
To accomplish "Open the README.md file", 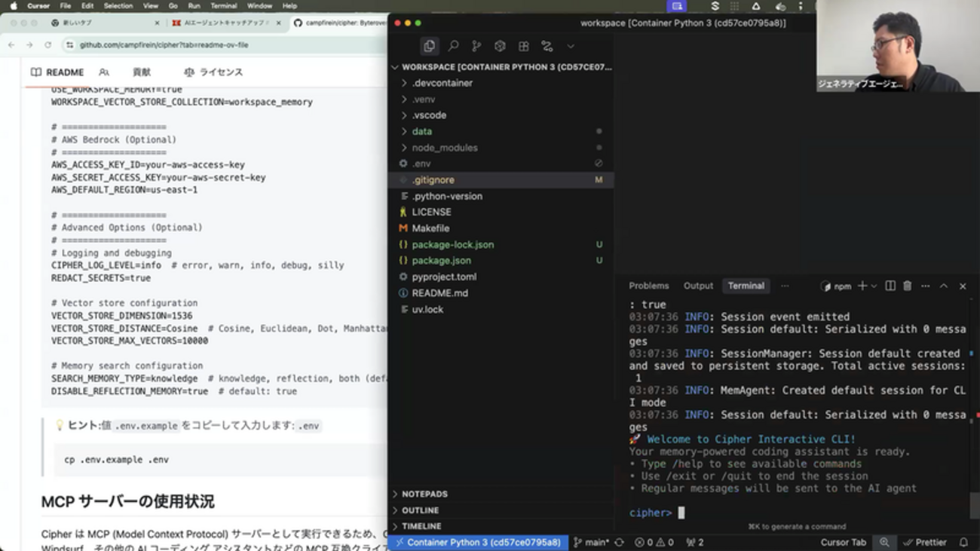I will pos(439,293).
